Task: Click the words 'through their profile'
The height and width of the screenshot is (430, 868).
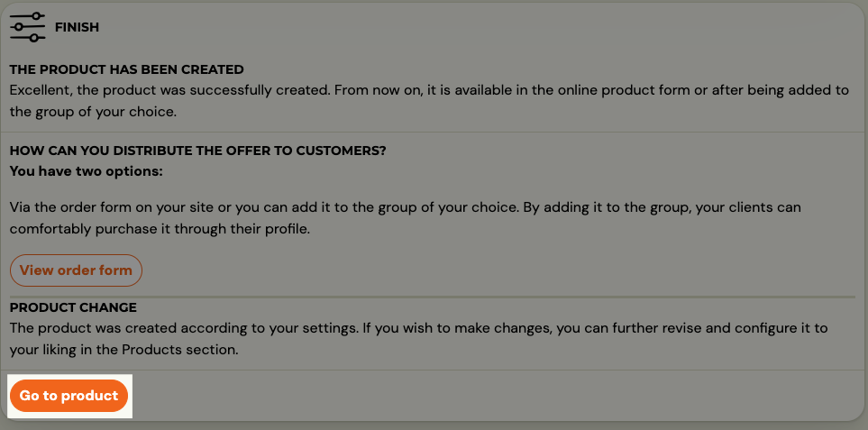Action: (242, 229)
